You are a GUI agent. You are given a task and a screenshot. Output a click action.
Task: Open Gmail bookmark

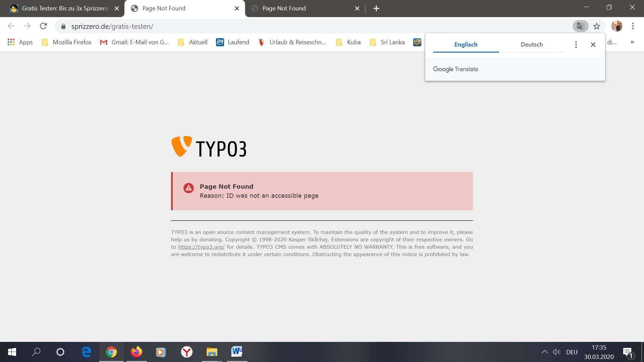tap(134, 42)
